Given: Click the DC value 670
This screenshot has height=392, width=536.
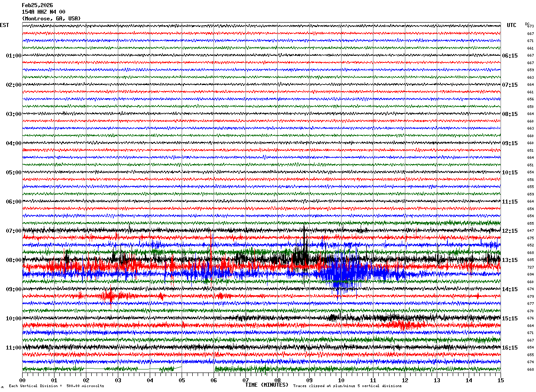Looking at the screenshot, I should point(530,311).
